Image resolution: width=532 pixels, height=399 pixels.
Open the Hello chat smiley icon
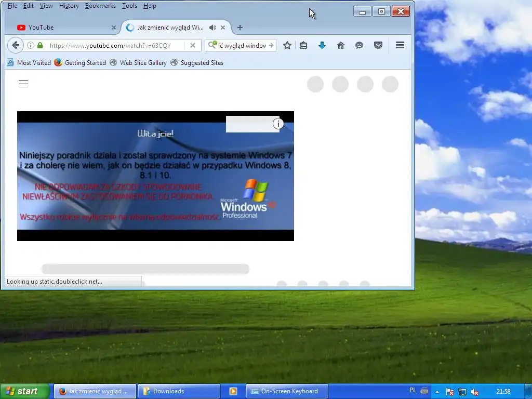click(360, 45)
